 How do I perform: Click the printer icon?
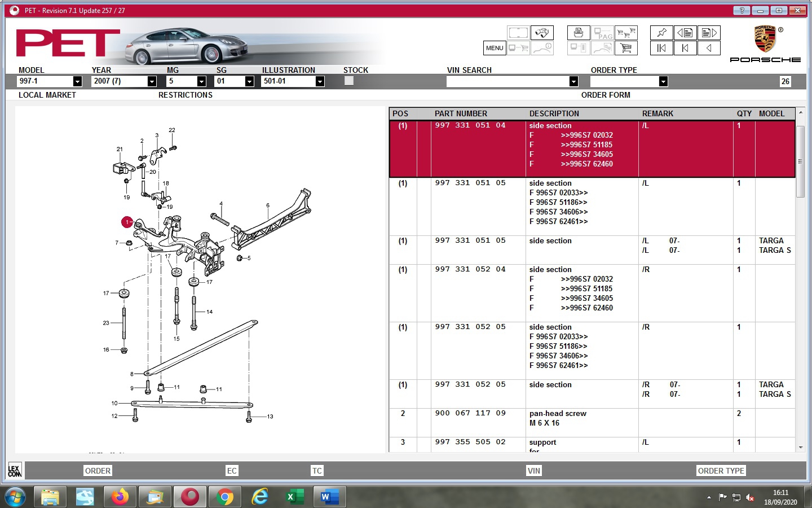(x=579, y=33)
